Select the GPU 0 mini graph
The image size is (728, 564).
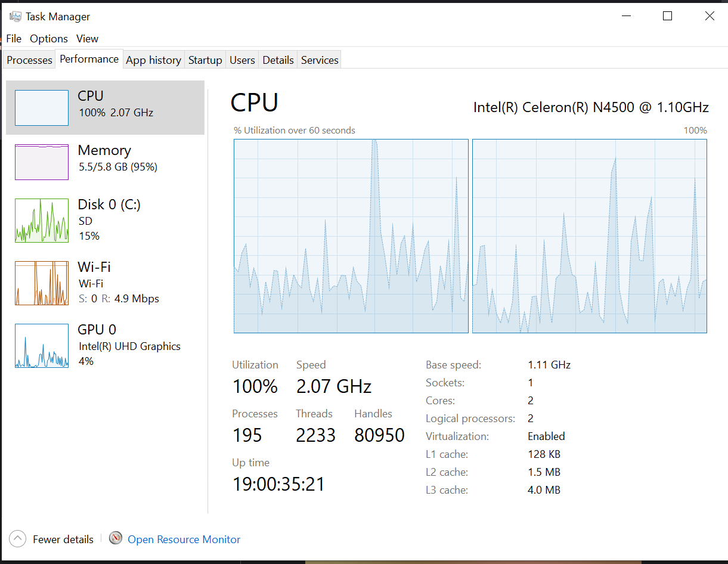point(42,346)
